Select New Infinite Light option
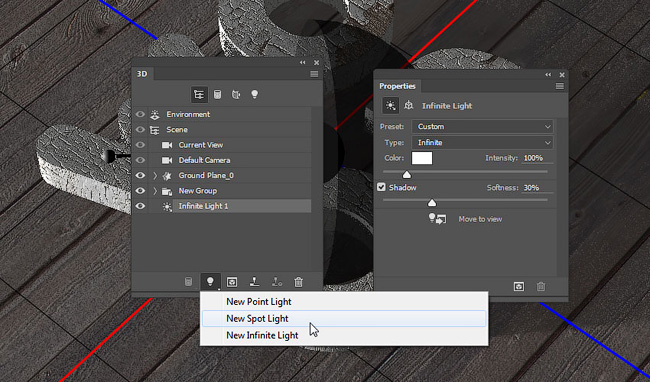650x382 pixels. pos(344,335)
